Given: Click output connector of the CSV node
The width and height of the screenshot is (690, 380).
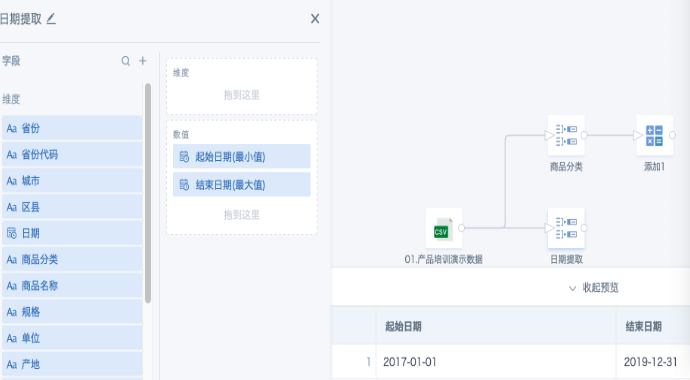Looking at the screenshot, I should 461,228.
